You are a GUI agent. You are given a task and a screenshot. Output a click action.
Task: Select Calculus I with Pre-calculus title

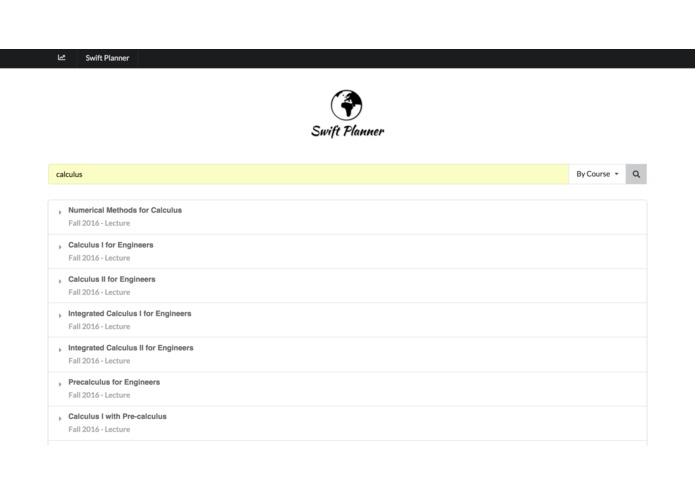point(117,416)
